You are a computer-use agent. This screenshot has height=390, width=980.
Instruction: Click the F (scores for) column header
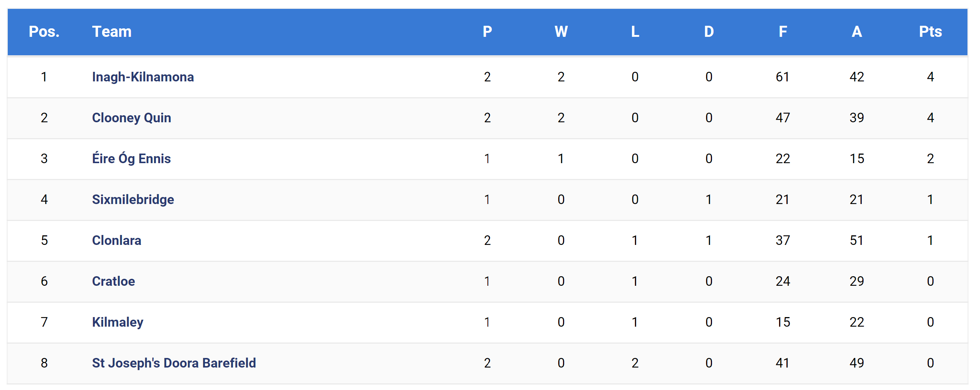[782, 32]
